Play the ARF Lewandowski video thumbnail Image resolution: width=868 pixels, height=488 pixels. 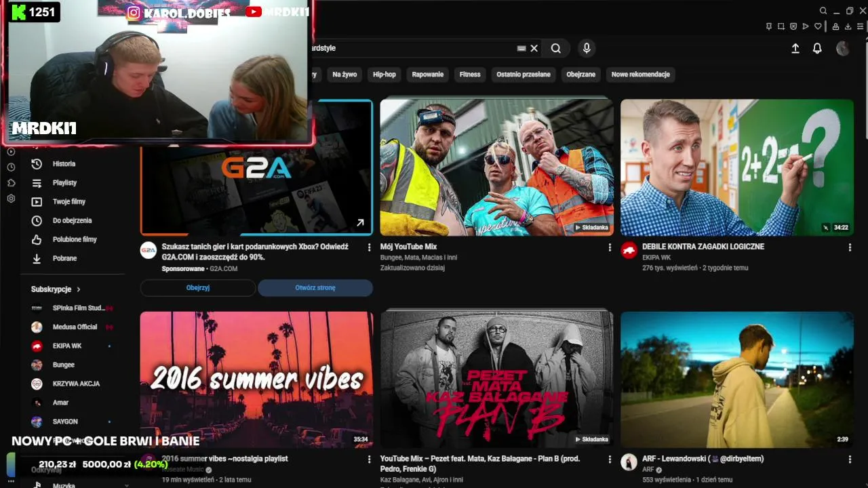click(737, 380)
